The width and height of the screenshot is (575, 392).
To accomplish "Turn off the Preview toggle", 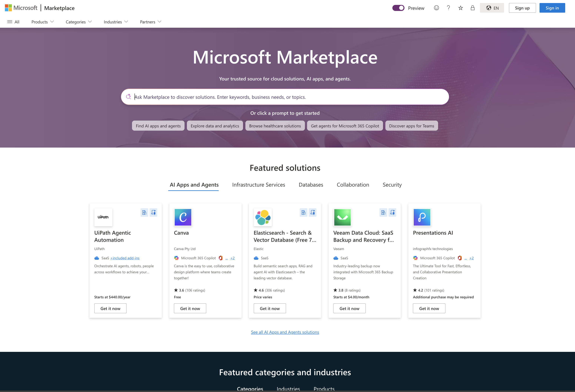I will point(398,8).
